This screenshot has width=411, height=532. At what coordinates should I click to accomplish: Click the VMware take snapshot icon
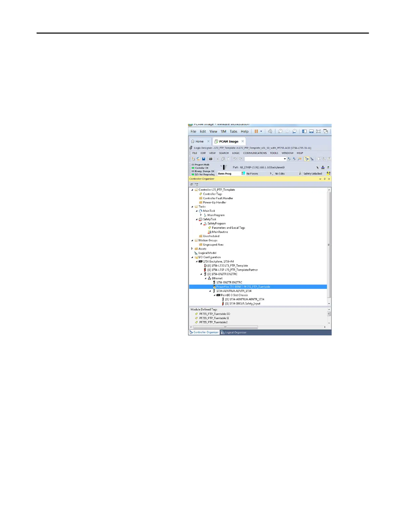(x=280, y=131)
